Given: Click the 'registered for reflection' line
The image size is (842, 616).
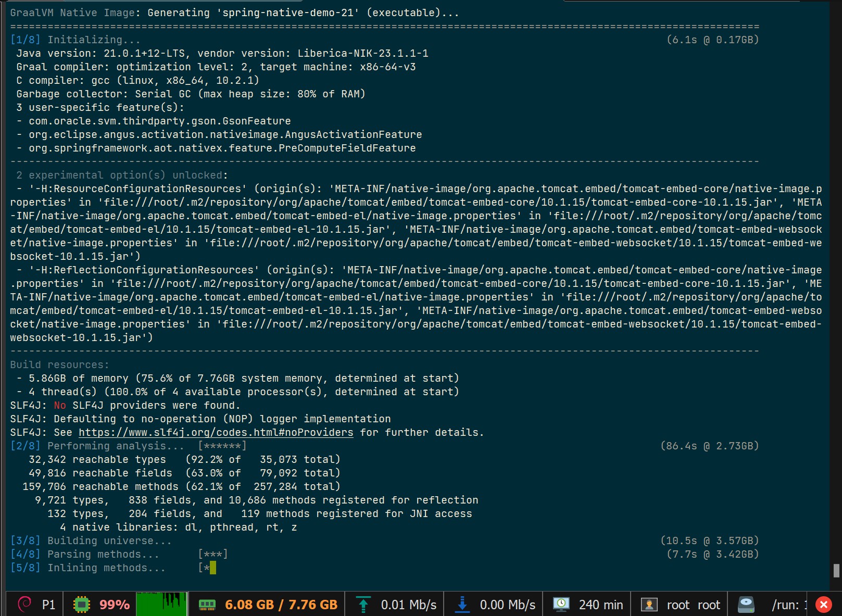Looking at the screenshot, I should (x=256, y=500).
